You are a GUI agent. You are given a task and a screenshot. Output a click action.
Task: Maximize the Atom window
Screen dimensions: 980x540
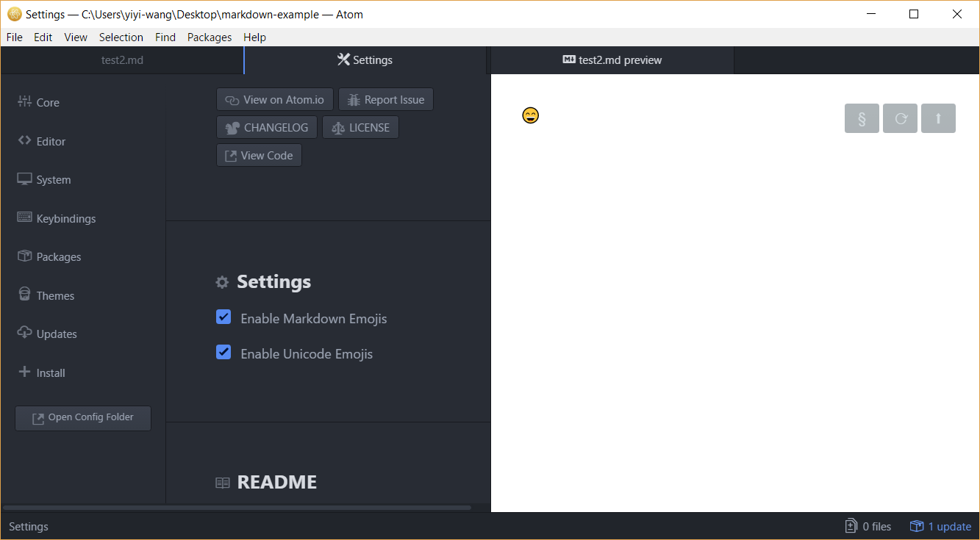tap(914, 14)
